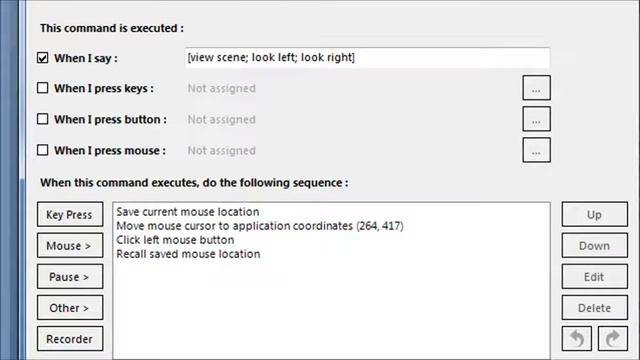Click the Key Press button
Image resolution: width=640 pixels, height=360 pixels.
click(70, 214)
